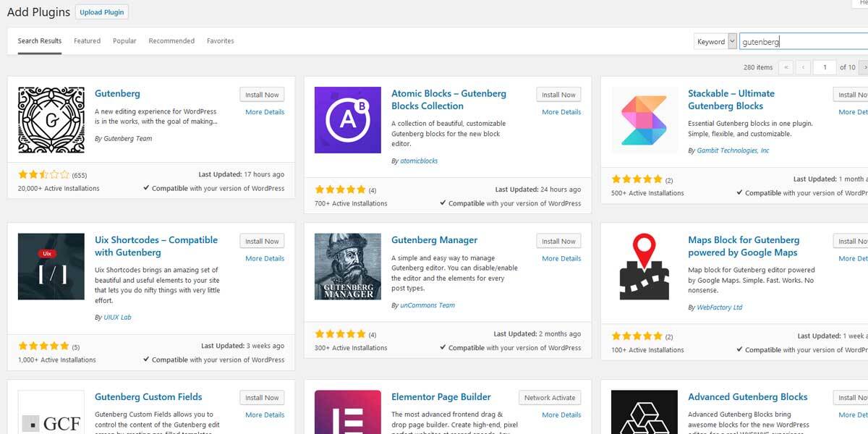This screenshot has height=434, width=868.
Task: Click the "300+ Active Installations" text
Action: (351, 348)
